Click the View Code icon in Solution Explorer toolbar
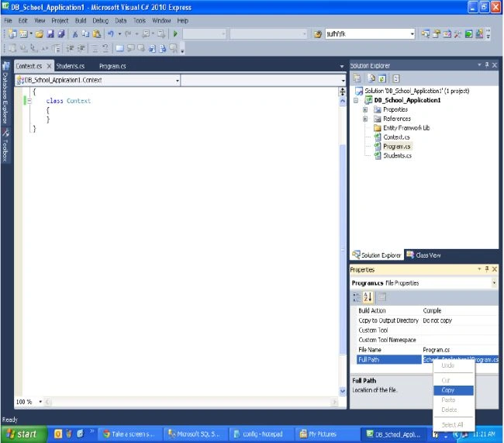Screen dimensions: 504x443 tap(396, 78)
